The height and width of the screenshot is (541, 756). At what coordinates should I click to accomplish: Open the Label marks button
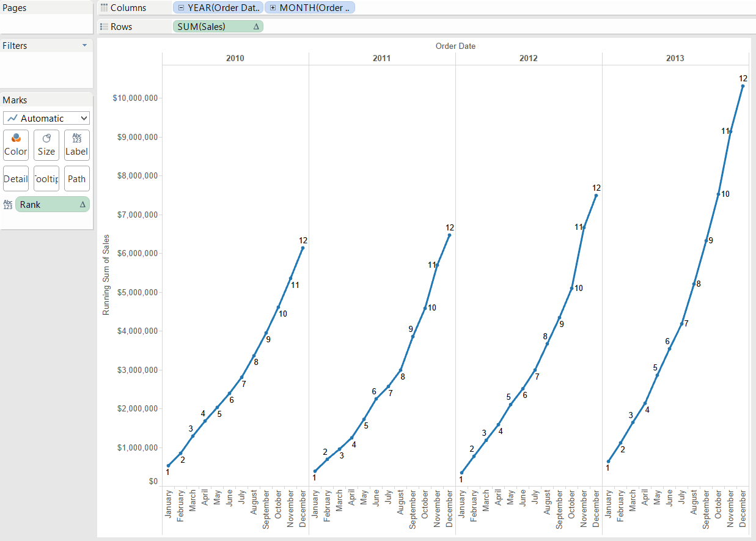pyautogui.click(x=76, y=145)
